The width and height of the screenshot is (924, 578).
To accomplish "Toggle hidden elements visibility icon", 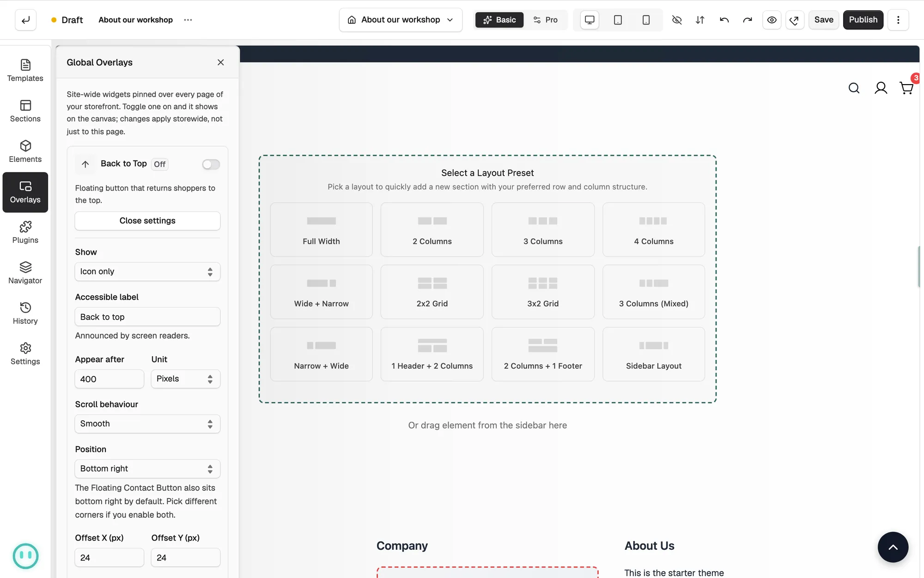I will click(676, 20).
